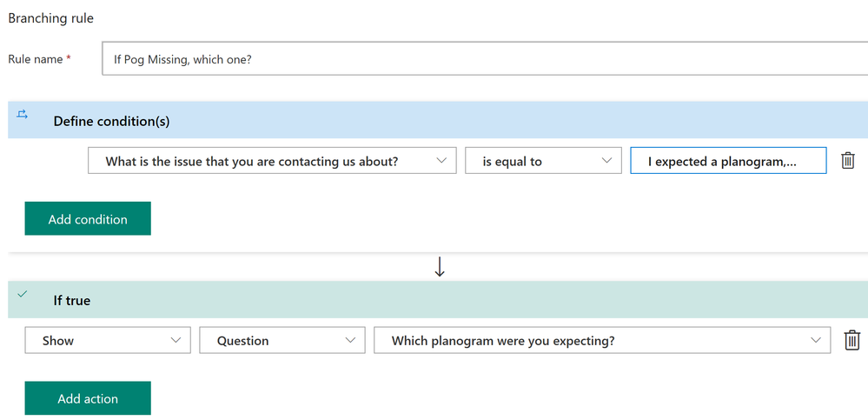Click the Rule name text field
The width and height of the screenshot is (868, 420).
click(483, 59)
